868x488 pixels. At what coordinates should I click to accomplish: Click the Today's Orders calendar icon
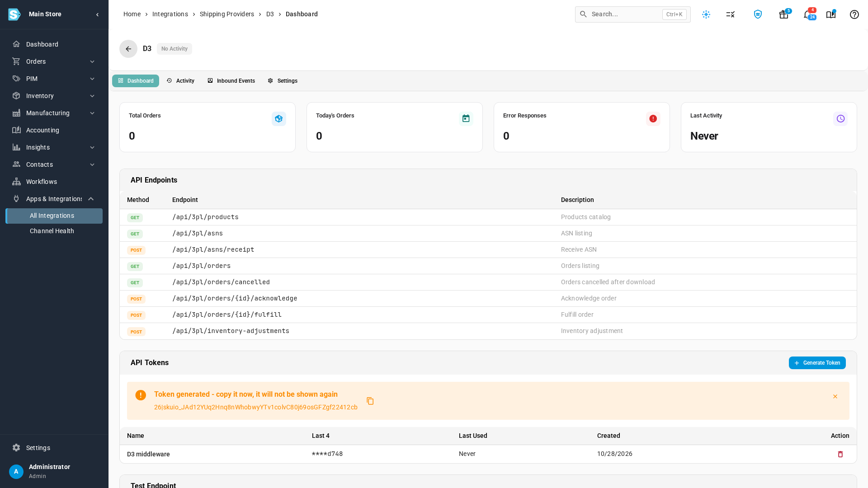coord(466,119)
